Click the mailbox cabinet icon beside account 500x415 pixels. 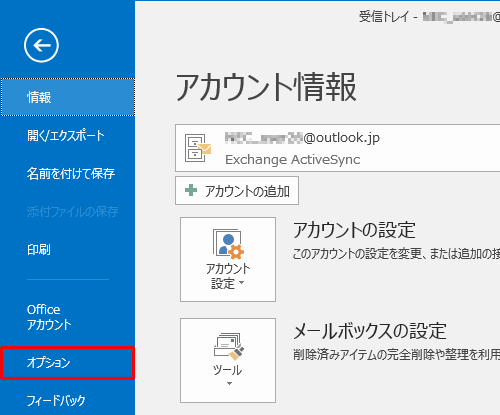pyautogui.click(x=198, y=148)
